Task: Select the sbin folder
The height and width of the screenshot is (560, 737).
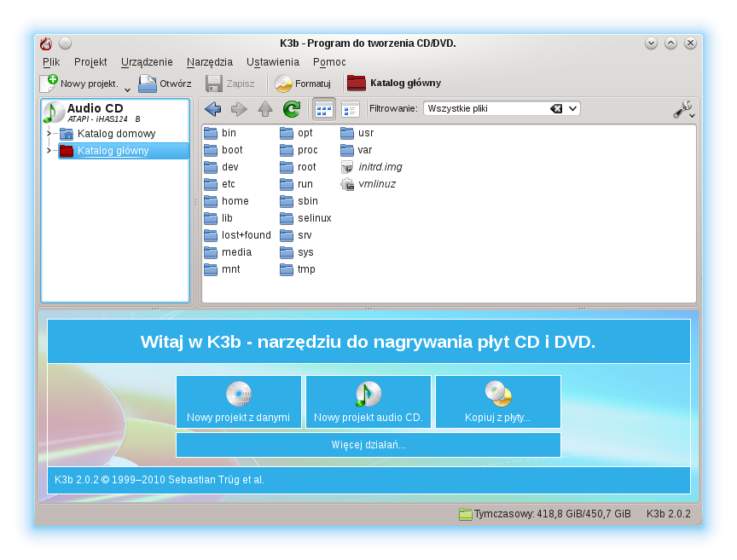Action: tap(299, 201)
